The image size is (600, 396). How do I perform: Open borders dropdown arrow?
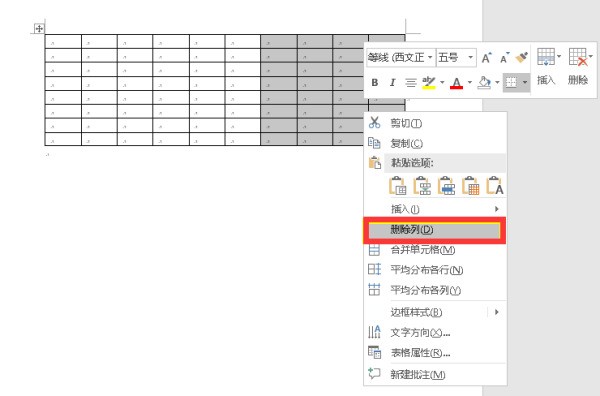[525, 82]
